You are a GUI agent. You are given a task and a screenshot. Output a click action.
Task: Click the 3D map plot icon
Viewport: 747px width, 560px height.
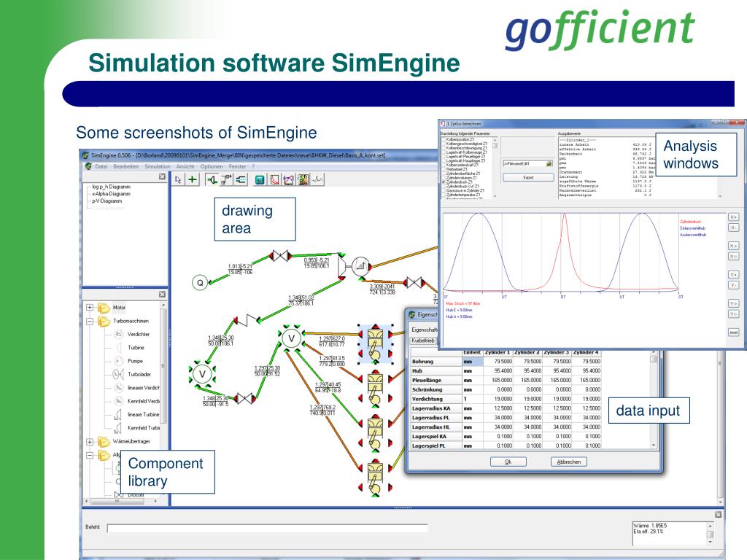[x=303, y=179]
